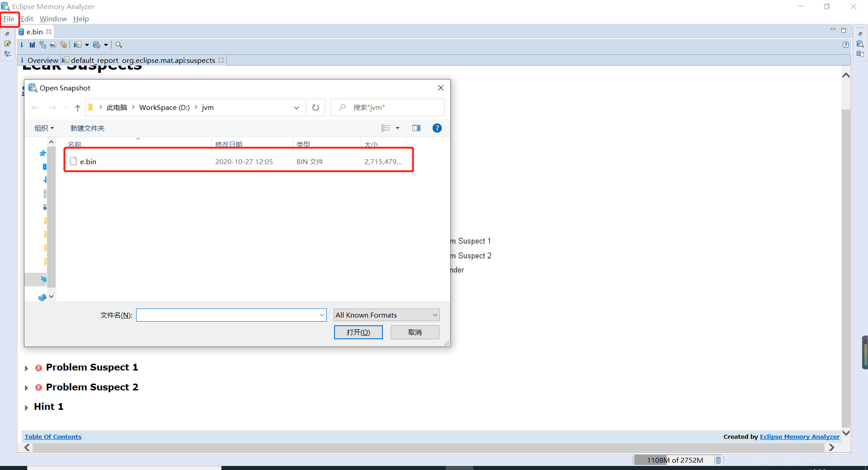Image resolution: width=868 pixels, height=470 pixels.
Task: Click the forward arrow in Open Snapshot dialog
Action: tap(52, 108)
